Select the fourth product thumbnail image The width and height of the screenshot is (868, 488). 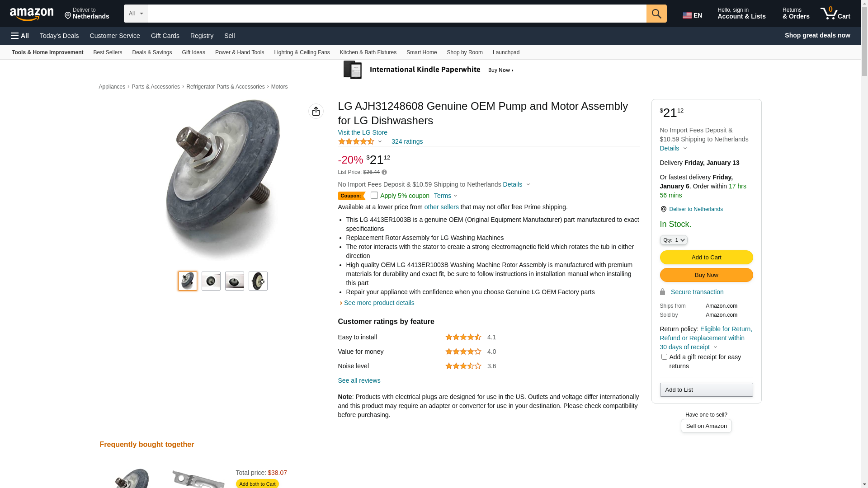[258, 281]
